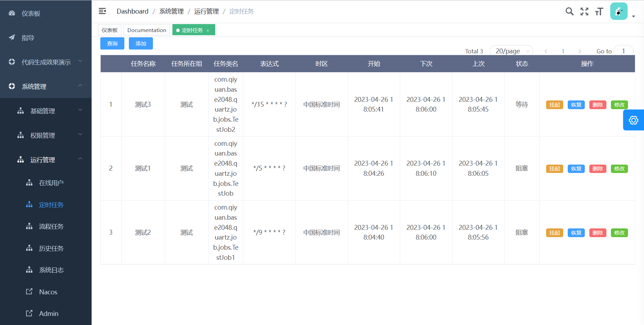This screenshot has width=644, height=325.
Task: Click 运行管理 in the breadcrumb trail
Action: point(207,11)
